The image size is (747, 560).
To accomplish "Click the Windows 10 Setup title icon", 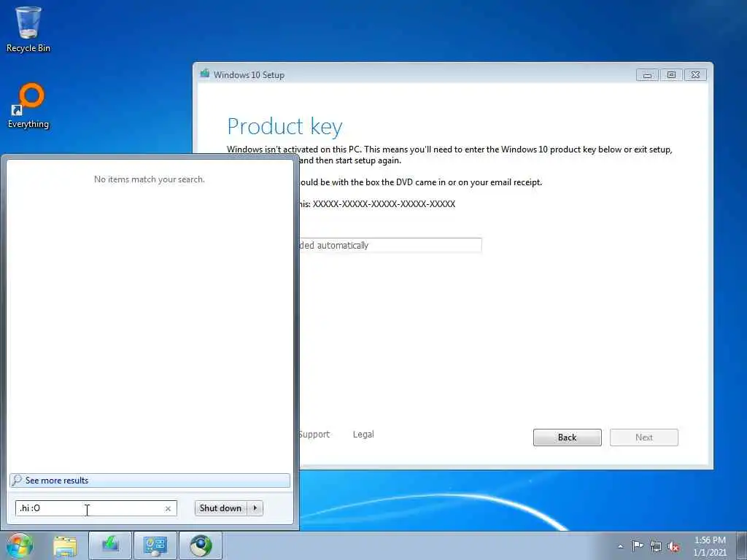I will 205,74.
